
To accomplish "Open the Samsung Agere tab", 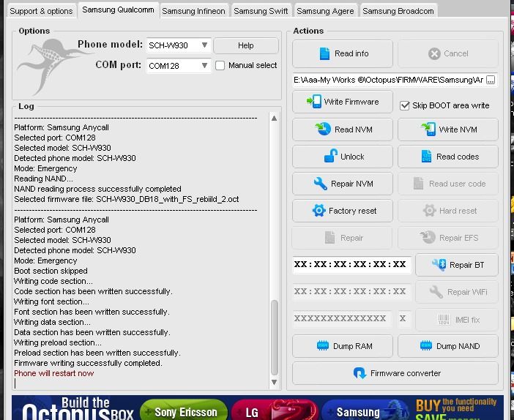I will click(325, 11).
